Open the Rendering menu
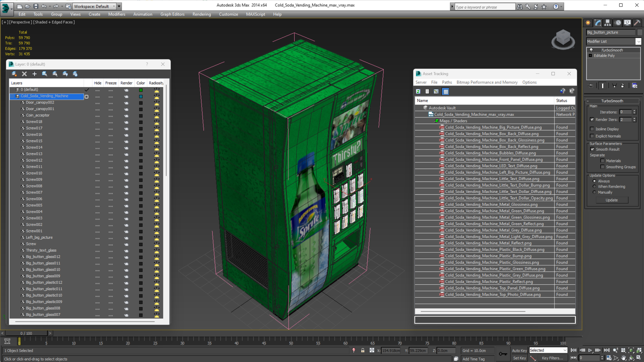644x362 pixels. point(202,14)
